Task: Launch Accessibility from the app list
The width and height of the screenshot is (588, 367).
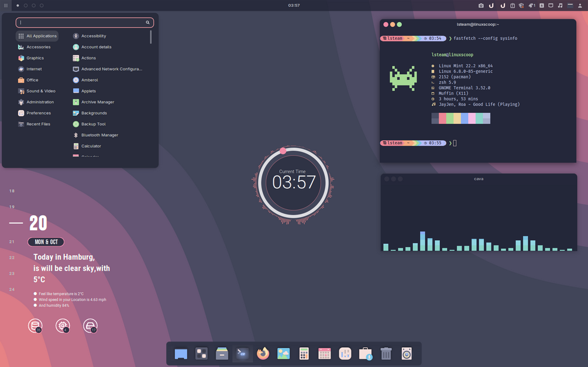Action: tap(90, 36)
